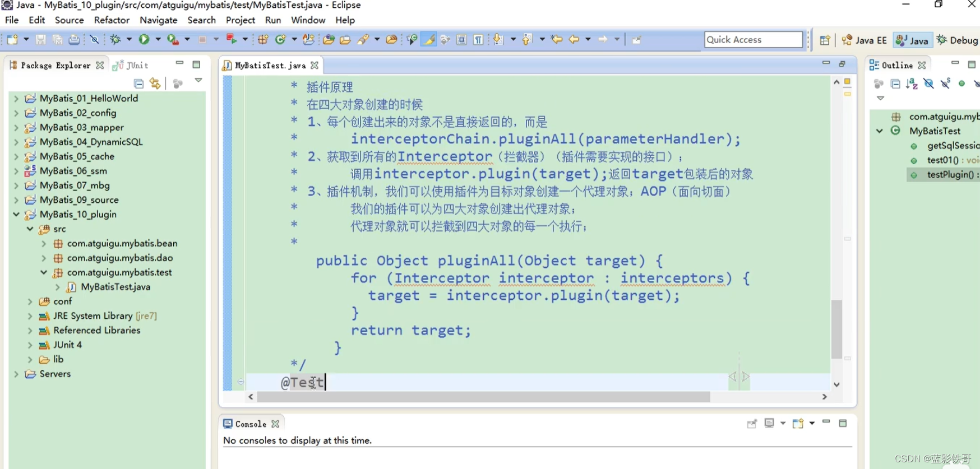Switch to the JUnit tab
The height and width of the screenshot is (469, 980).
(131, 65)
